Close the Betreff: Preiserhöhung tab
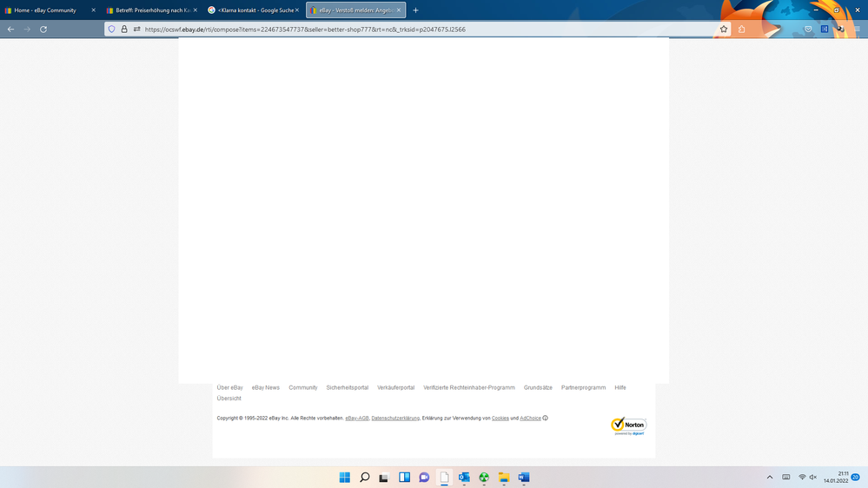Image resolution: width=868 pixels, height=488 pixels. tap(195, 10)
